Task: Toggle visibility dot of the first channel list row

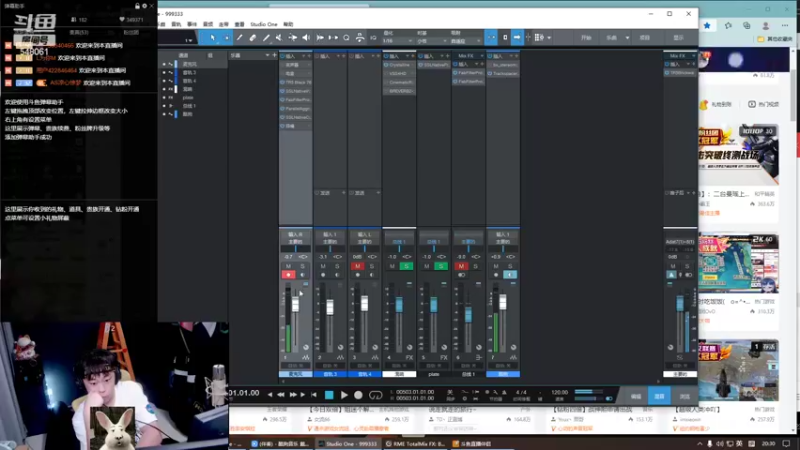Action: 164,64
